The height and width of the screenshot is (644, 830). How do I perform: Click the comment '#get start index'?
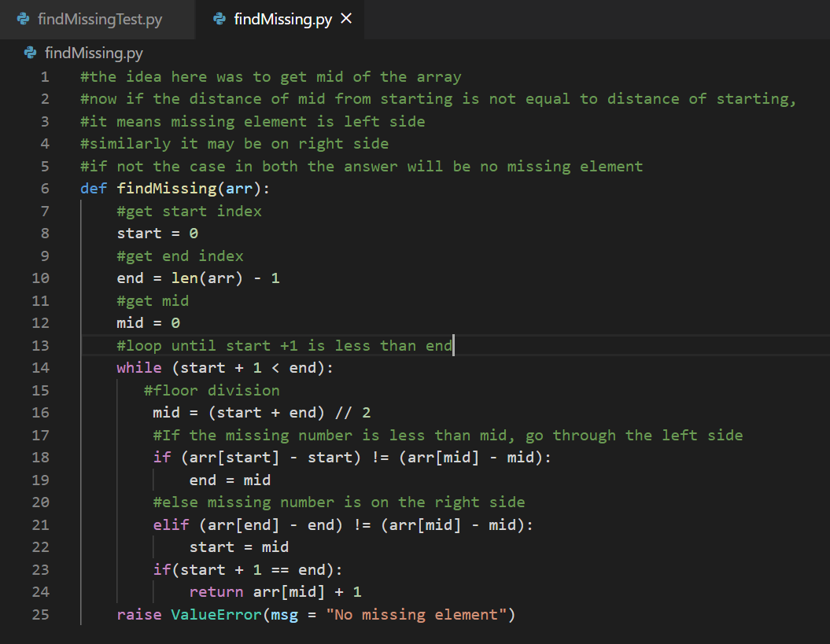pos(189,212)
